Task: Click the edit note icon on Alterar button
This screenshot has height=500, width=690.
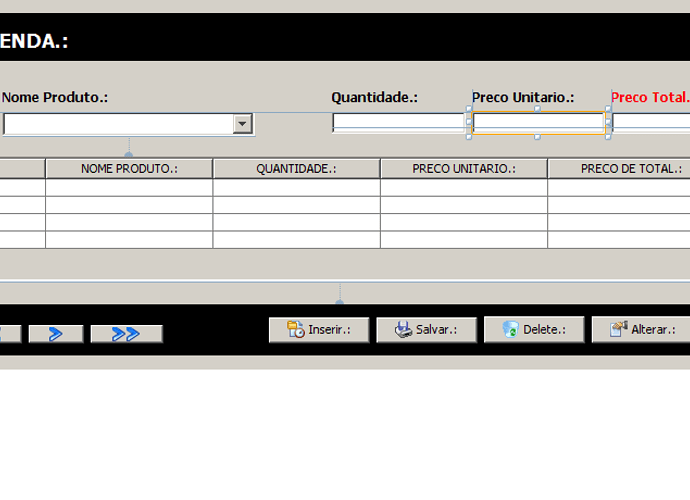Action: tap(618, 329)
